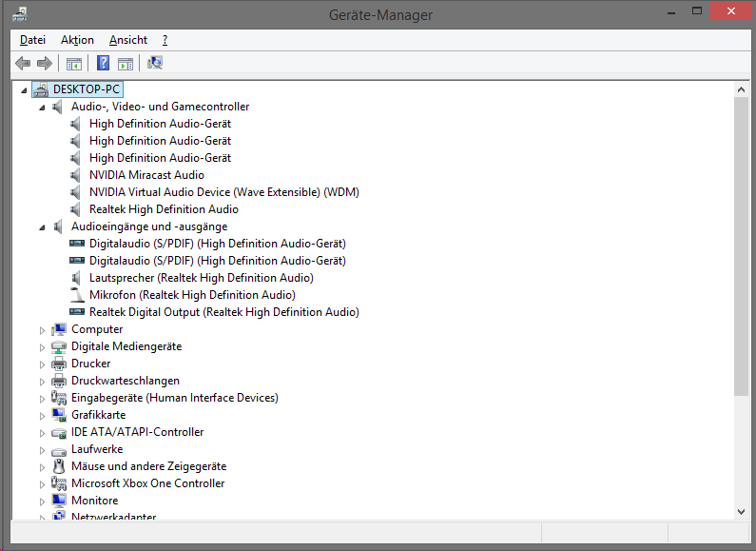Click the vertical scrollbar thumb

pos(741,246)
